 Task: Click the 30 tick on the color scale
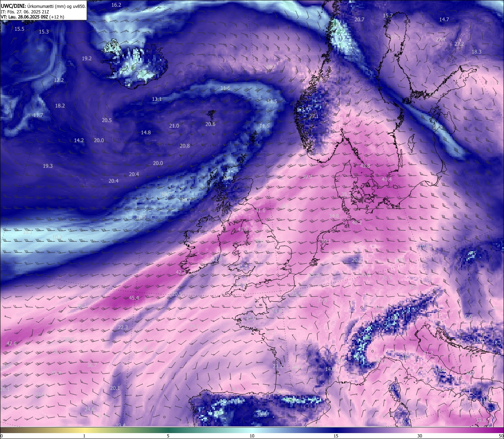tap(420, 436)
